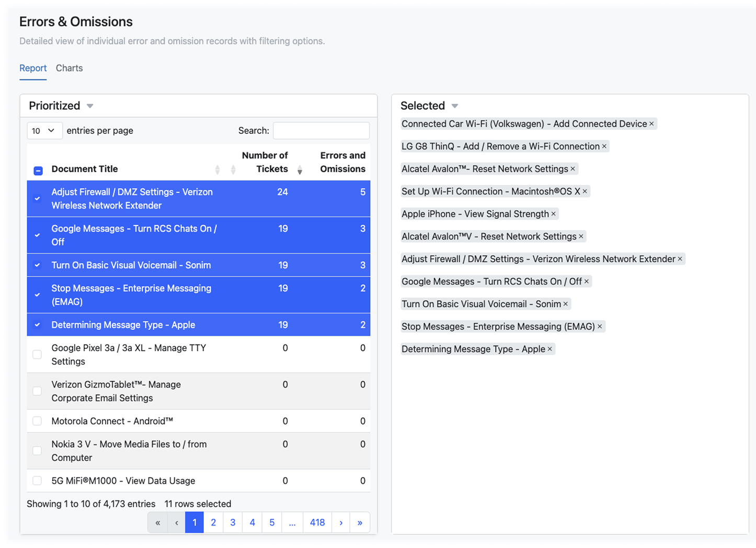Expand the Prioritized panel dropdown arrow
Screen dimensions: 756x548
click(x=90, y=106)
